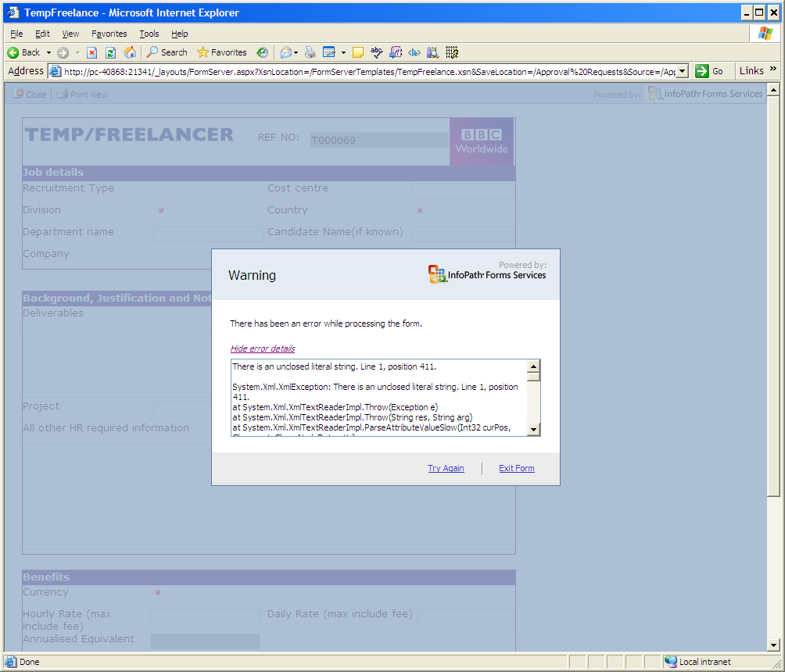The height and width of the screenshot is (672, 785).
Task: Open the Edit menu
Action: 42,34
